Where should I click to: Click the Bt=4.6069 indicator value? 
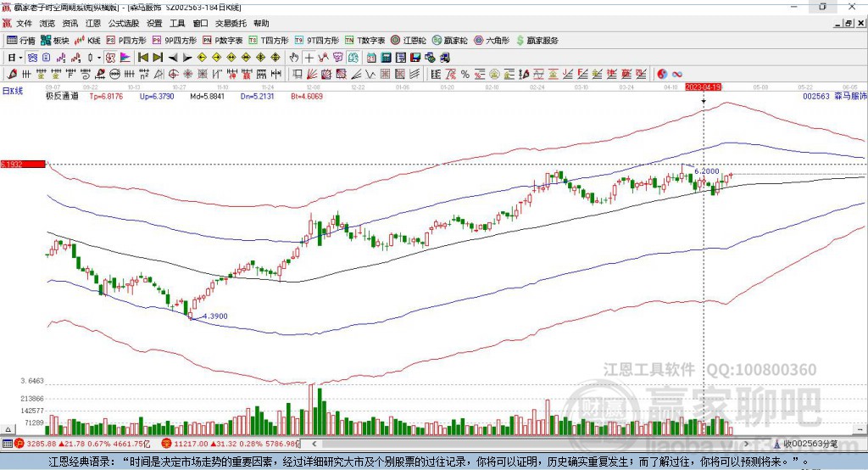coord(307,97)
